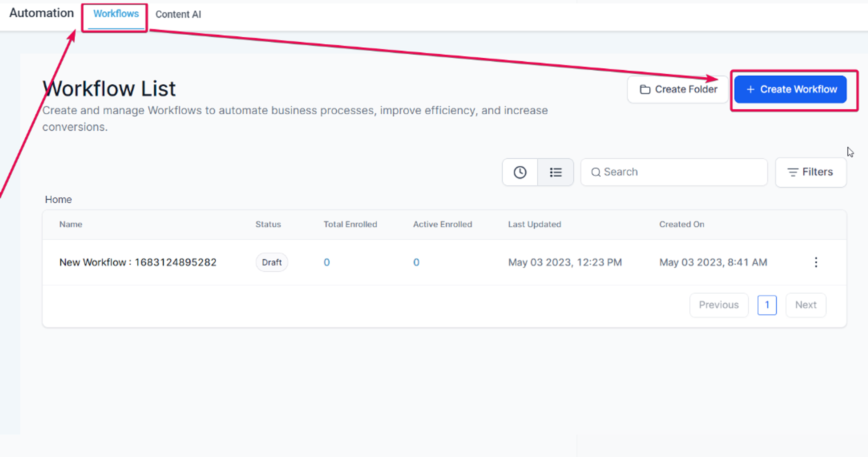Select the list view icon
The height and width of the screenshot is (457, 868).
556,172
